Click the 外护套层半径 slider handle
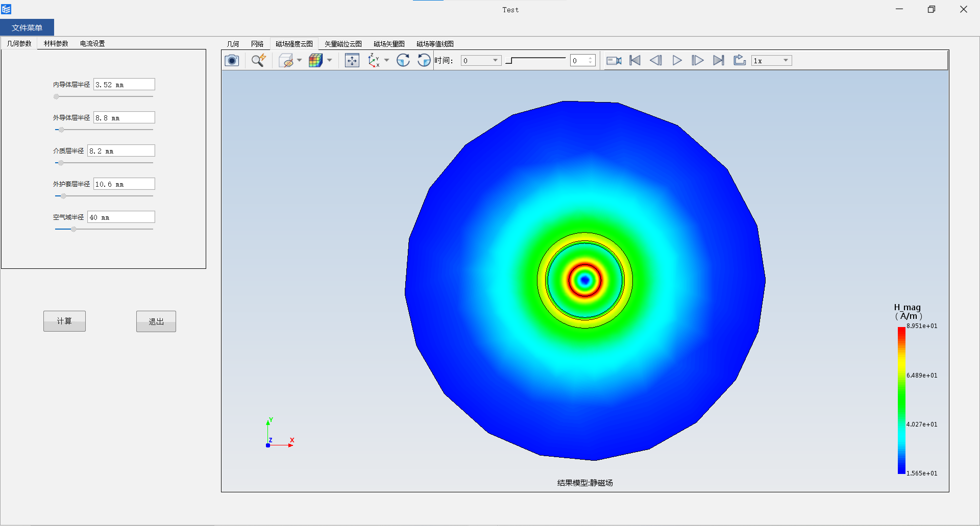The width and height of the screenshot is (980, 526). 63,196
